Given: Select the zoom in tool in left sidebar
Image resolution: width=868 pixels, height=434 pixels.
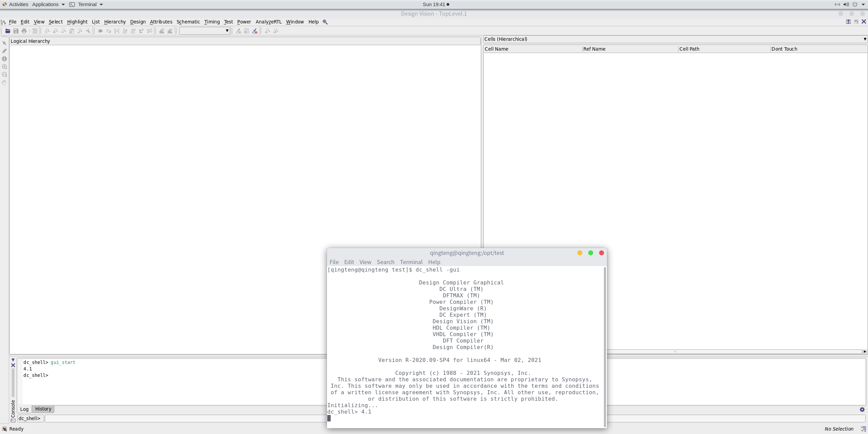Looking at the screenshot, I should pos(4,67).
